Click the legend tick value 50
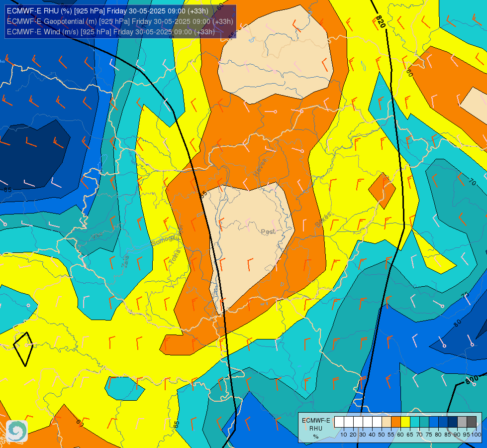Screen dimensions: 487x448 382,435
